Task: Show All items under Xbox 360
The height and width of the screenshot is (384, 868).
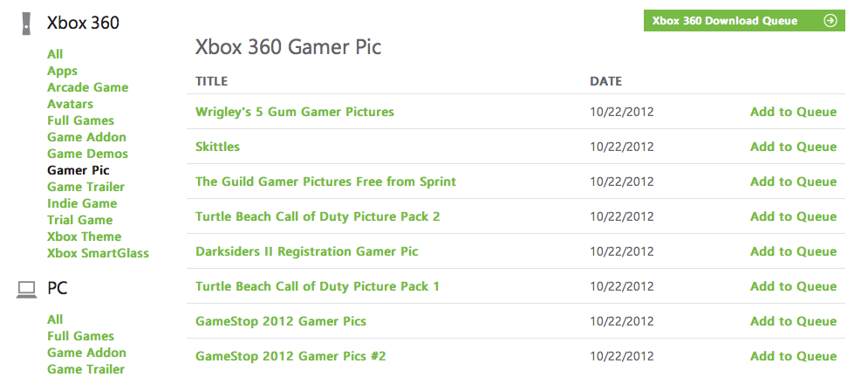Action: 55,54
